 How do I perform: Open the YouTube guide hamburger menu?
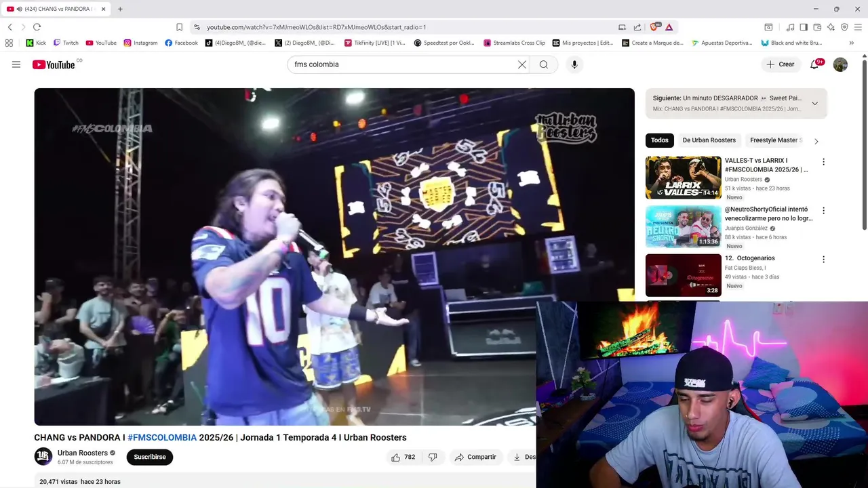tap(16, 64)
